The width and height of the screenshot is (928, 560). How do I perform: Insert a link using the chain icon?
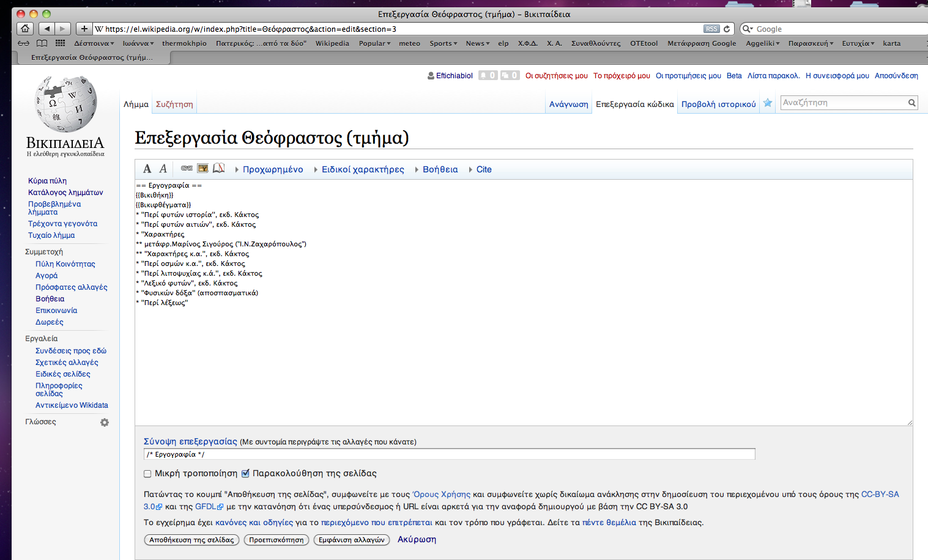187,169
